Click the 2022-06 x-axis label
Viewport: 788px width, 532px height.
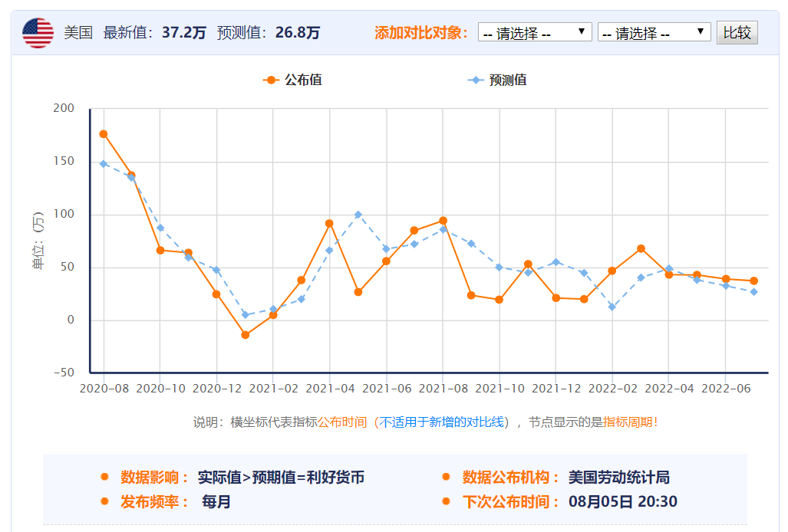[x=726, y=389]
